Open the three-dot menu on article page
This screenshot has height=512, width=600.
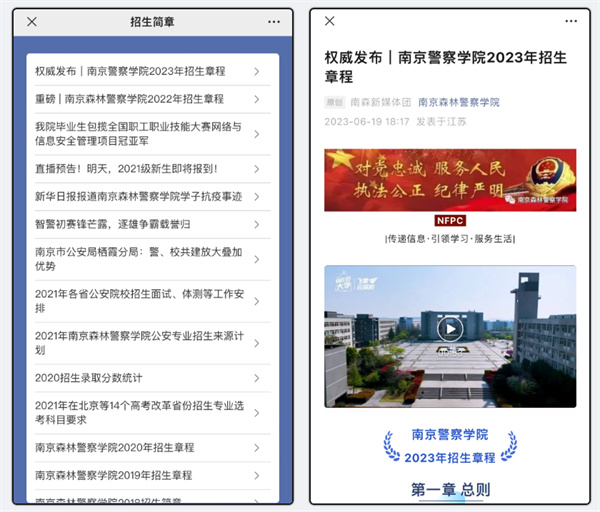coord(571,21)
